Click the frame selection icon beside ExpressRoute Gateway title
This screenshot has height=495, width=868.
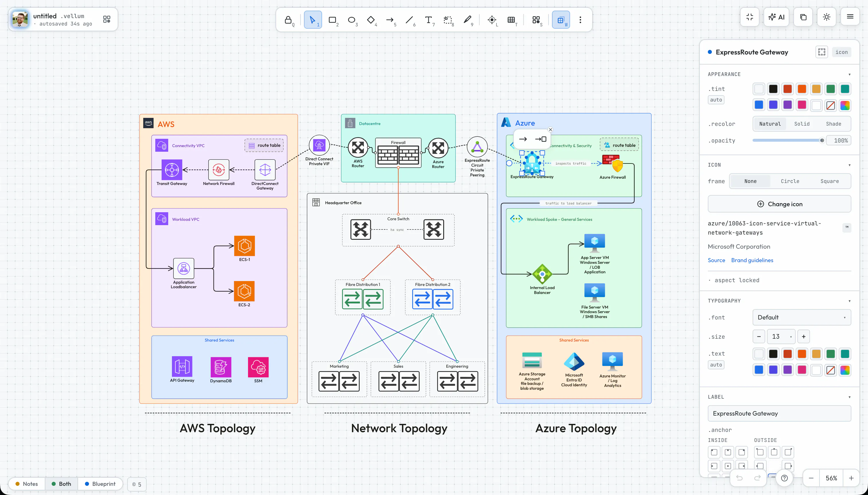822,52
